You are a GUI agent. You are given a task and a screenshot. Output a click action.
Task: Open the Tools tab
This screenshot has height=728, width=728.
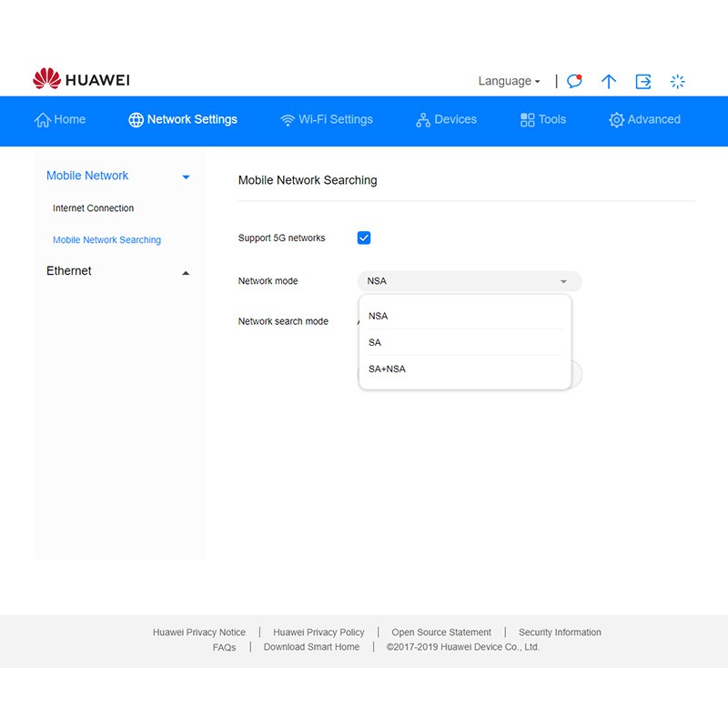coord(543,119)
